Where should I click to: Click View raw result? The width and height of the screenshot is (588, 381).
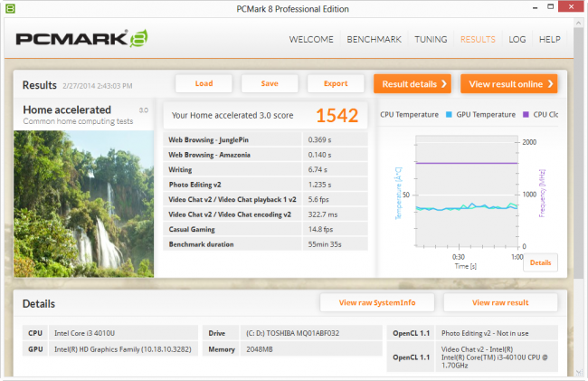click(500, 302)
